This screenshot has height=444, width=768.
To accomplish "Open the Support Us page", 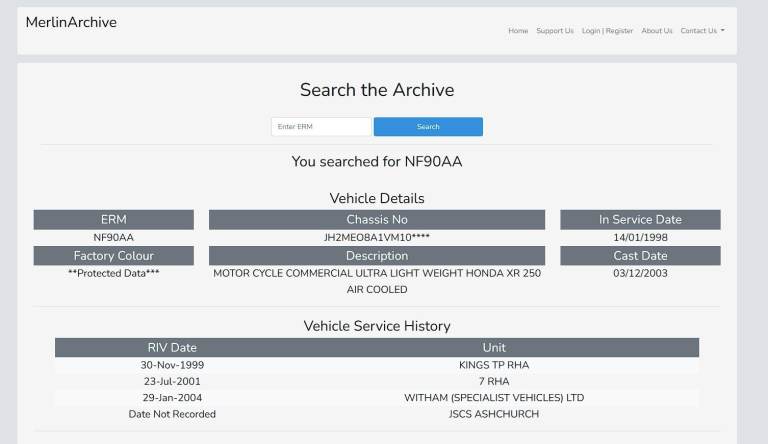I will pos(555,31).
